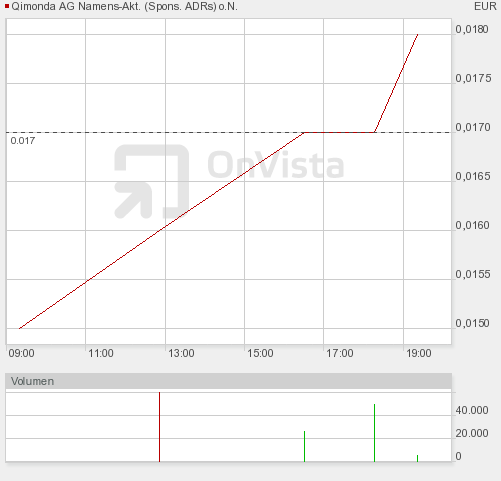Click the tall red volume bar
501x481 pixels.
(159, 427)
